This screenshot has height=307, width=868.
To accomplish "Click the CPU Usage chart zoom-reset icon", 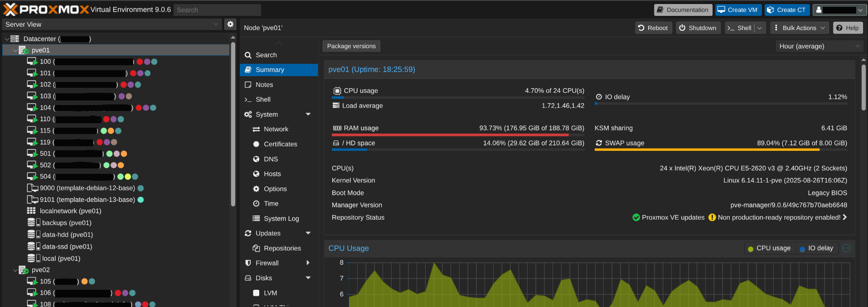I will coord(846,248).
